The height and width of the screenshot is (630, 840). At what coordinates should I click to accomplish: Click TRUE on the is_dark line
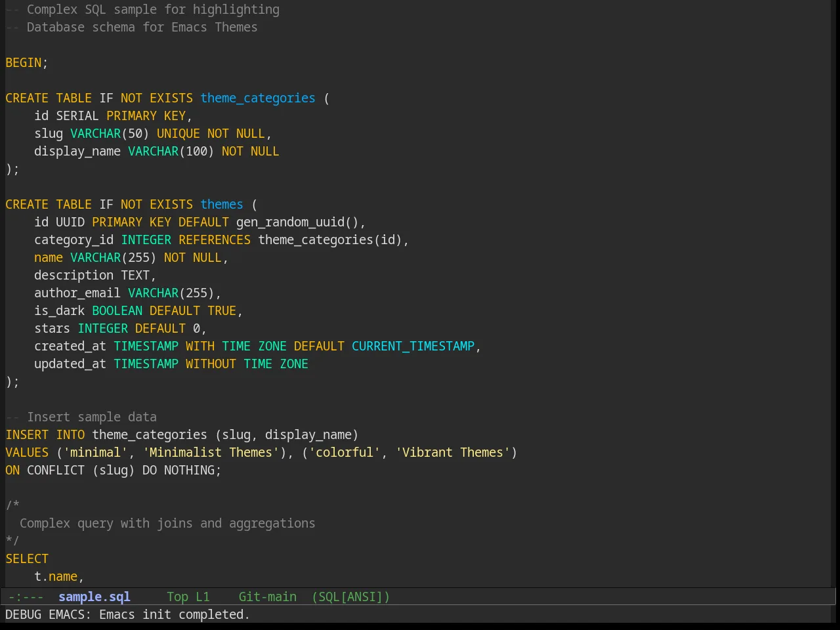pyautogui.click(x=222, y=310)
